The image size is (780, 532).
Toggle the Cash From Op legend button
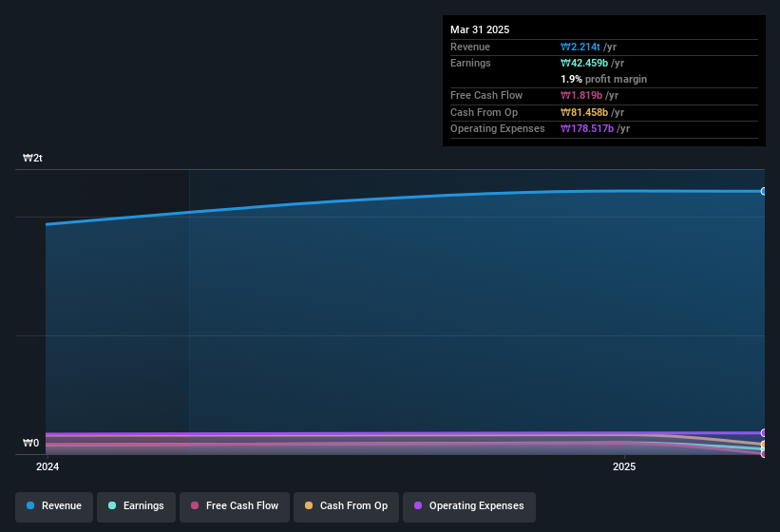pos(346,506)
